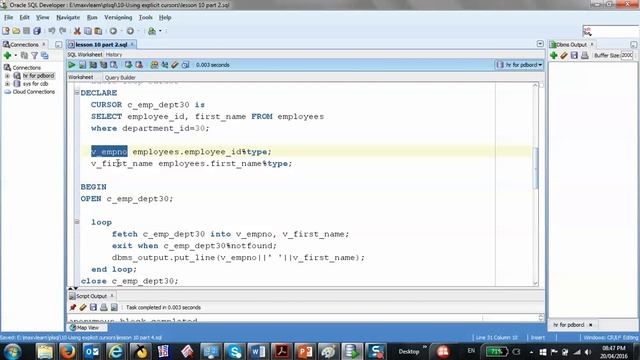This screenshot has height=360, width=640.
Task: Open the Navigate menu
Action: click(x=68, y=18)
